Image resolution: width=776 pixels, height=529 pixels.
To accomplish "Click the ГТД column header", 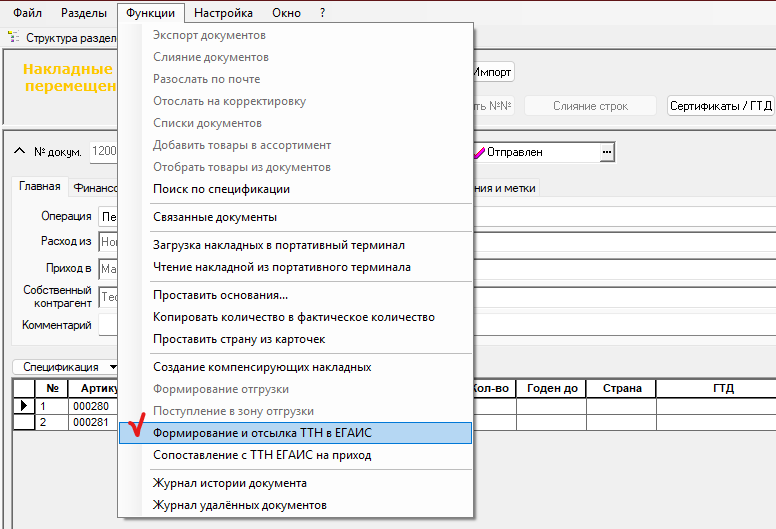I will pos(717,388).
